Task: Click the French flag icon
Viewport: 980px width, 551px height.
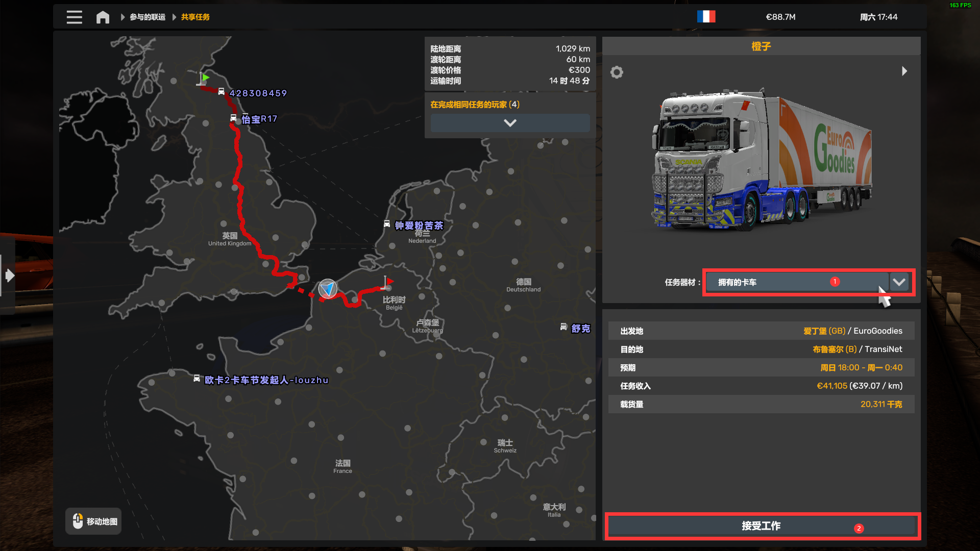Action: pyautogui.click(x=706, y=17)
